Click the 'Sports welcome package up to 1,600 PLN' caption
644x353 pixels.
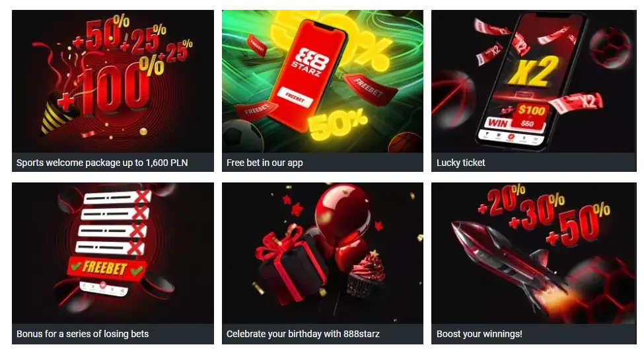(102, 163)
